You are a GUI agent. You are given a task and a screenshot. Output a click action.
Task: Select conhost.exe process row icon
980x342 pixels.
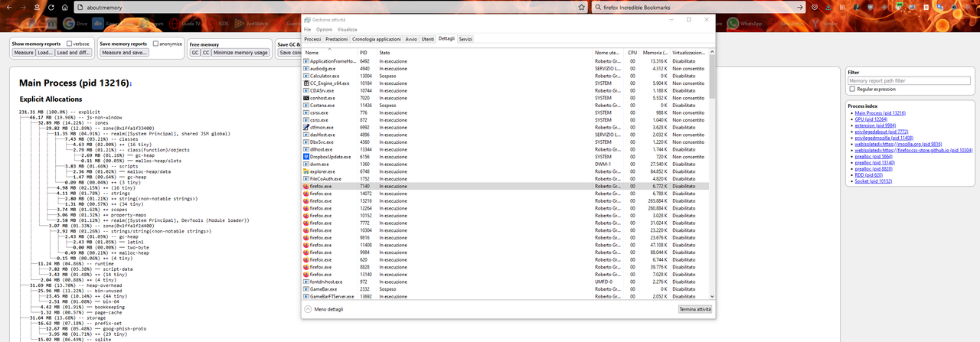pyautogui.click(x=306, y=98)
